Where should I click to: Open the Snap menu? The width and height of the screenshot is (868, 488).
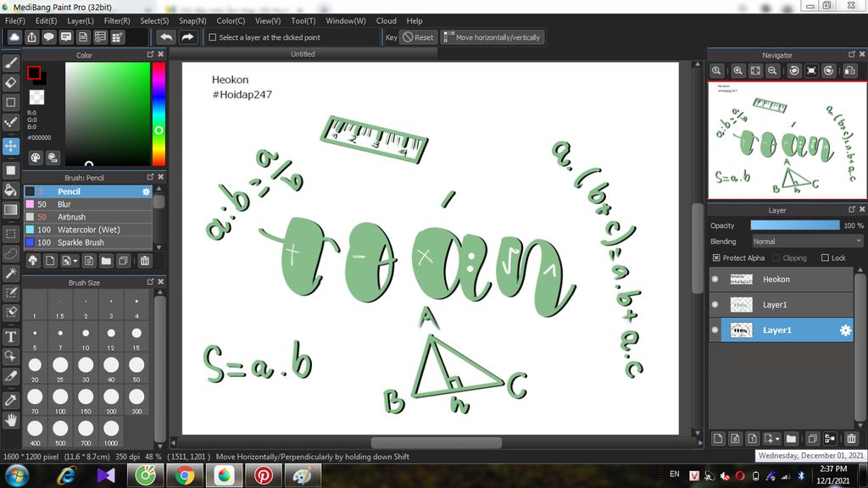[x=192, y=20]
